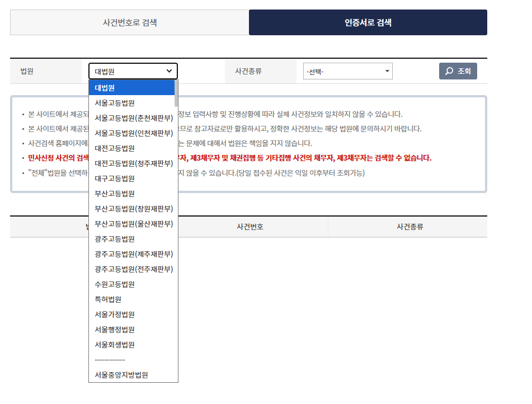
Task: Open the 사건종류 -선택- dropdown
Action: coord(348,71)
